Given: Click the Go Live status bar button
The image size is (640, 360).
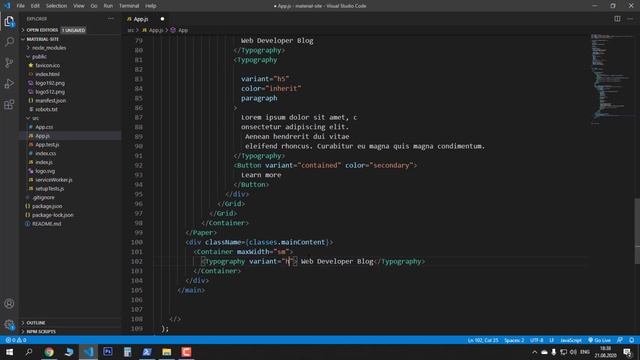Looking at the screenshot, I should click(x=599, y=340).
